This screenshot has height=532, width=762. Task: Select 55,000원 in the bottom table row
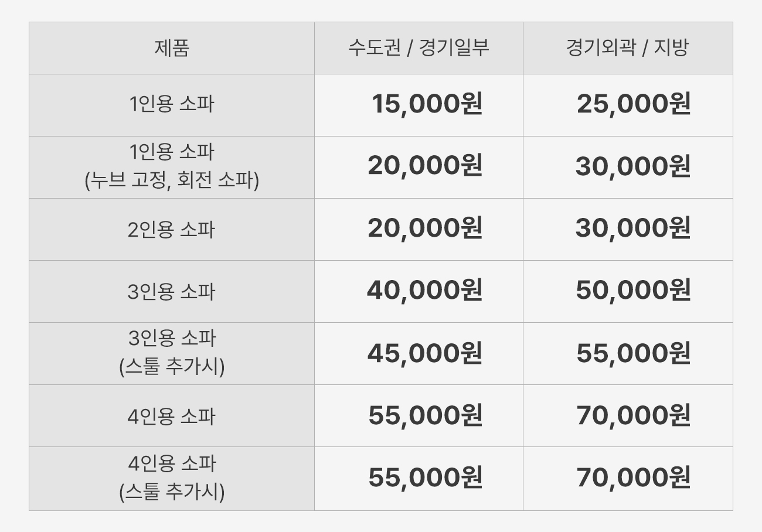(x=425, y=478)
